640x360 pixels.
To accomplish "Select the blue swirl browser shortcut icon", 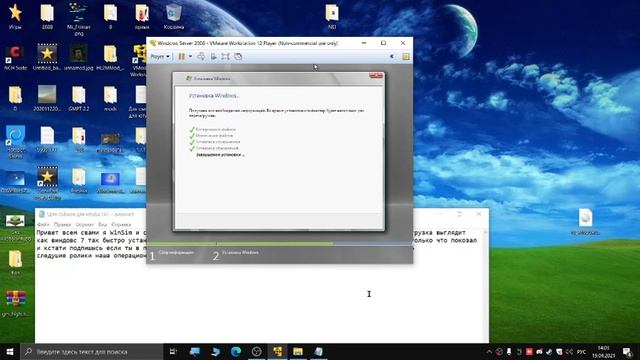I will [x=15, y=142].
